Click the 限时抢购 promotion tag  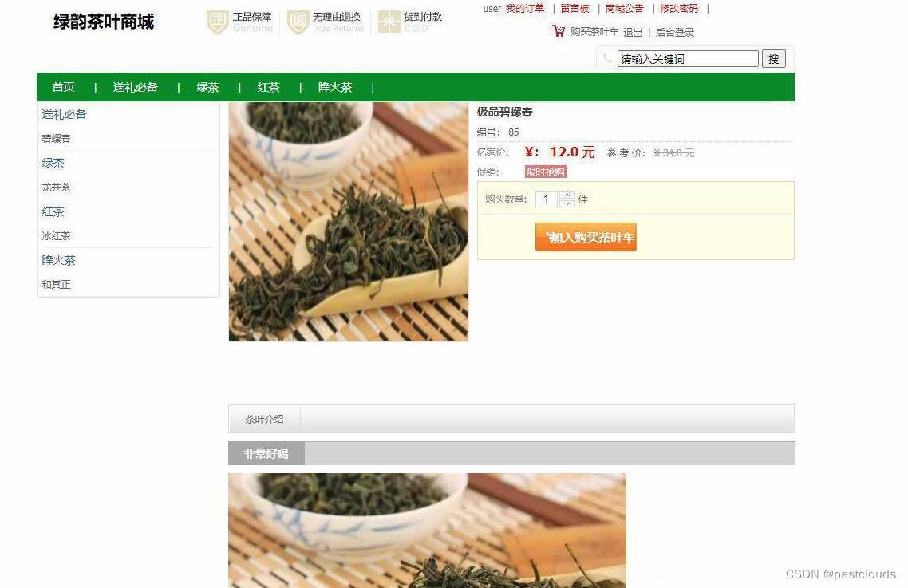coord(546,172)
